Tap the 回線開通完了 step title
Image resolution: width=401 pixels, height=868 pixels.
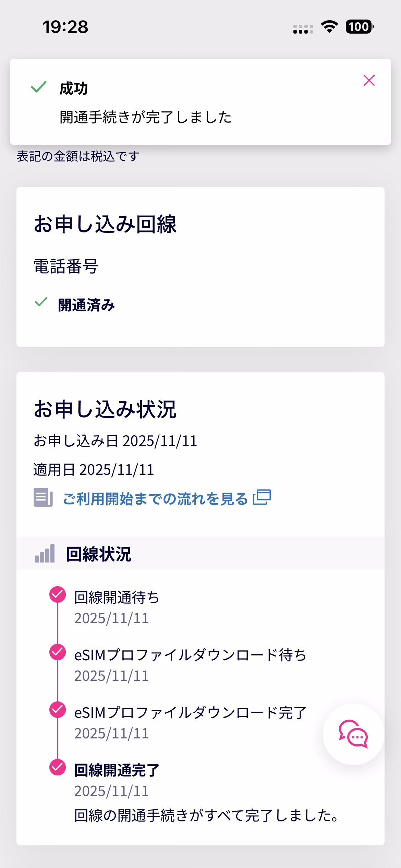(117, 770)
